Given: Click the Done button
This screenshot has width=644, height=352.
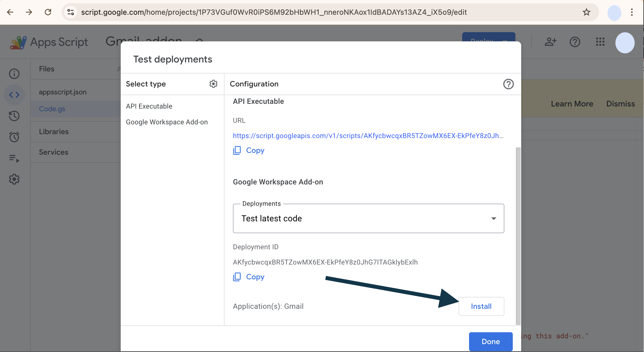Looking at the screenshot, I should pos(491,341).
